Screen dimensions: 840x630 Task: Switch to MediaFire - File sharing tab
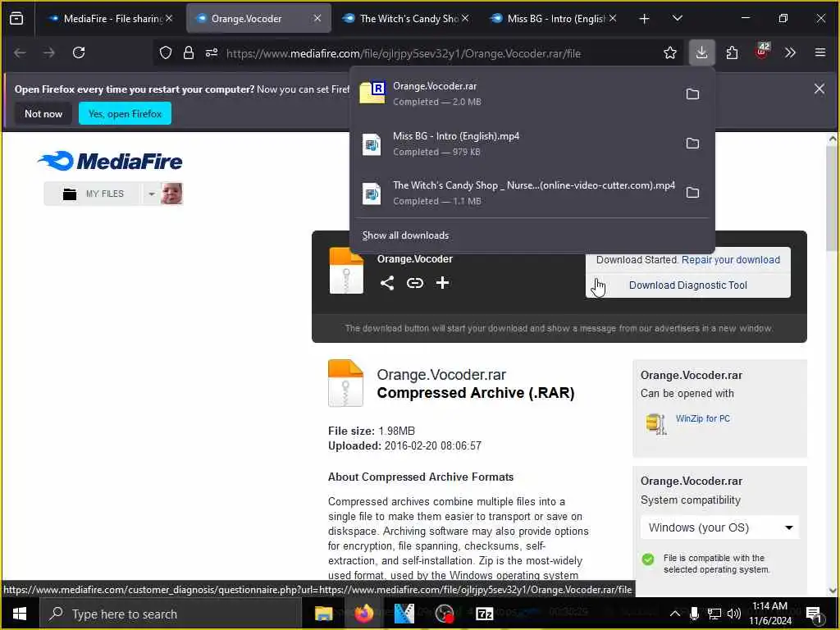tap(110, 18)
